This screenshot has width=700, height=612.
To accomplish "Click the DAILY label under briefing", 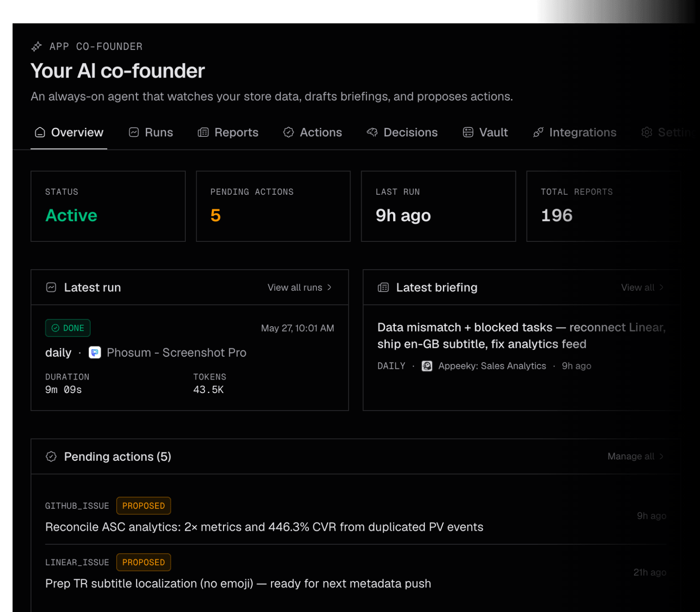I will (x=391, y=366).
